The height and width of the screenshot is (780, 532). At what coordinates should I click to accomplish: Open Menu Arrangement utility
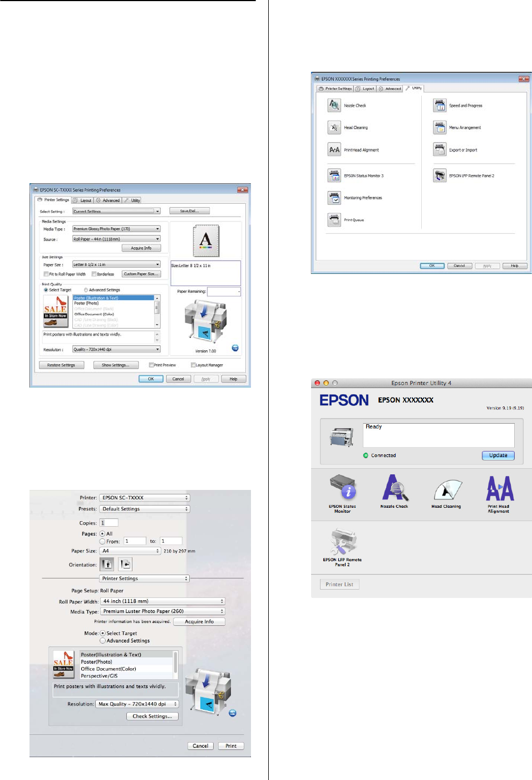click(440, 127)
